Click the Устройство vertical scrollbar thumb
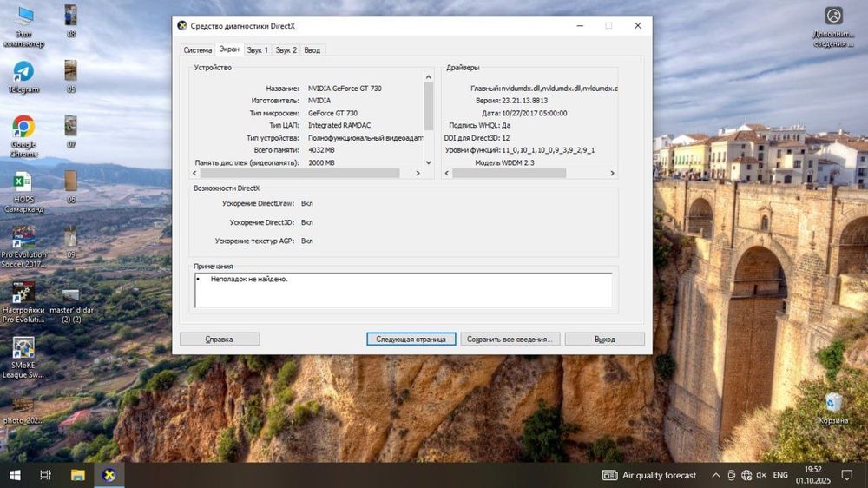Image resolution: width=868 pixels, height=488 pixels. pos(429,106)
